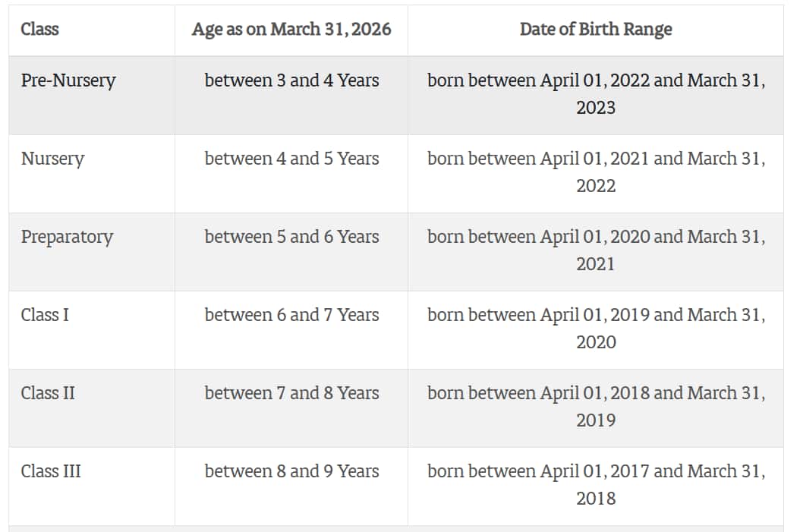Click the "between 5 and 6 Years" cell
This screenshot has width=800, height=532.
(291, 237)
